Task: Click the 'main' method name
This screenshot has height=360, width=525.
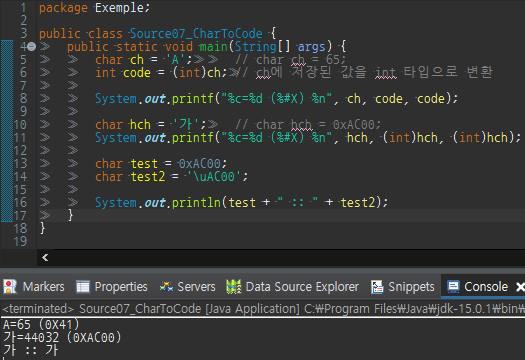Action: pyautogui.click(x=214, y=47)
